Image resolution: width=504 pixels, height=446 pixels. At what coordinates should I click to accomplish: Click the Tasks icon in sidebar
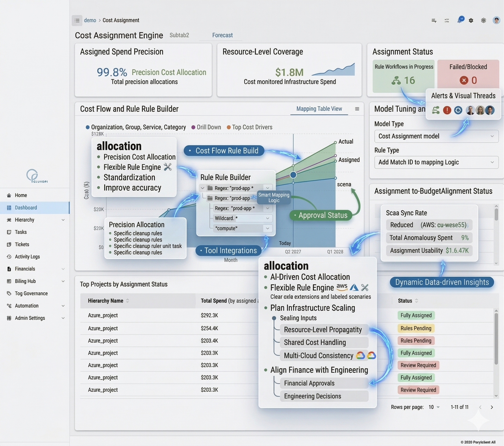(x=9, y=232)
